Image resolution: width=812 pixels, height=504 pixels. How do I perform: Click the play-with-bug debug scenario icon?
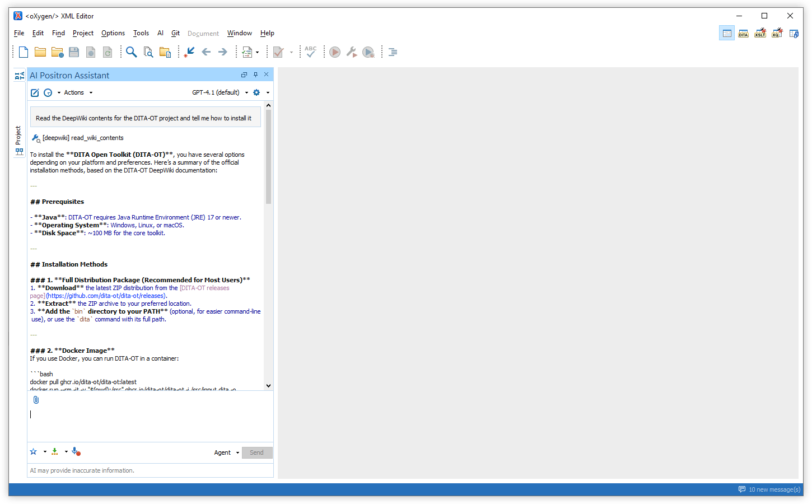368,52
